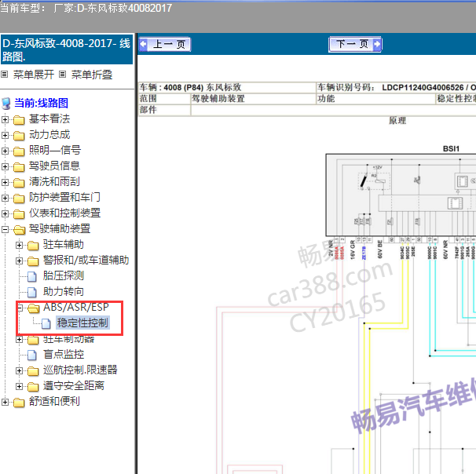The image size is (476, 474).
Task: Open the 胎压探测 page
Action: [x=64, y=275]
